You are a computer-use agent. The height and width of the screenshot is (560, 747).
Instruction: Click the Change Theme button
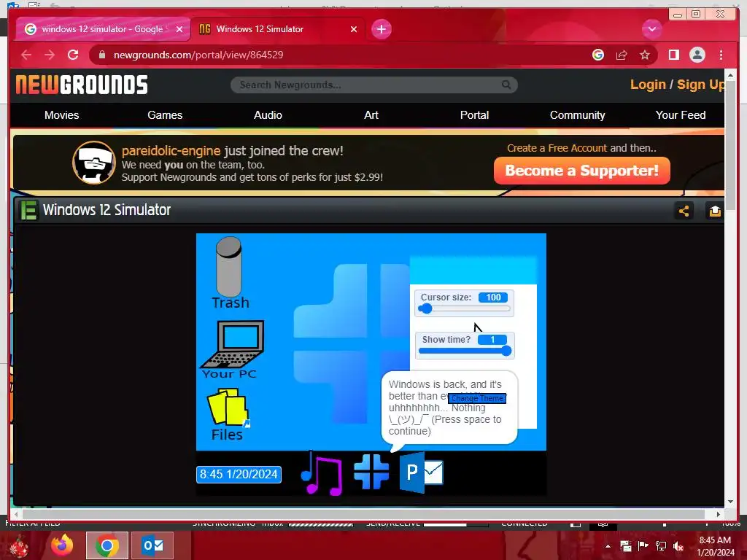[x=477, y=398]
